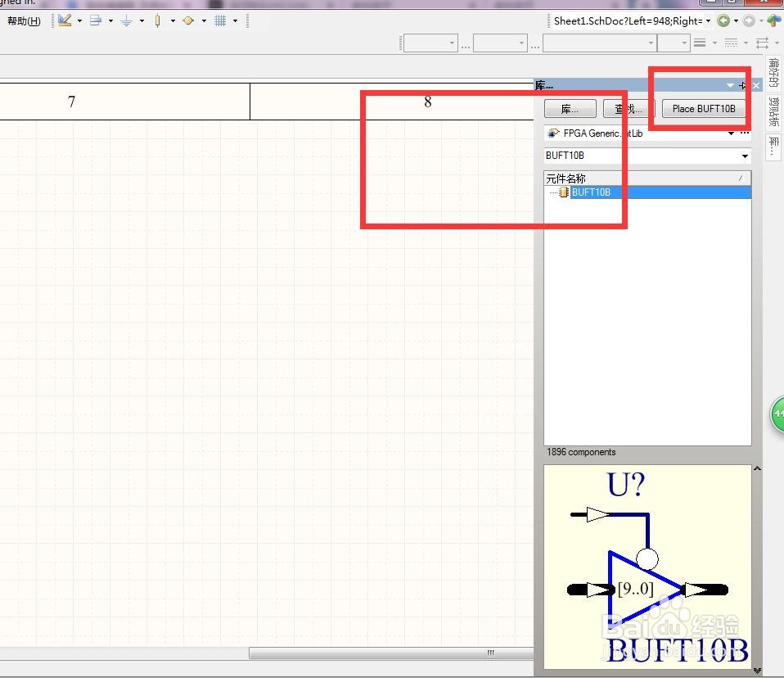Image resolution: width=784 pixels, height=678 pixels.
Task: Expand the grids dropdown arrow
Action: click(x=235, y=21)
